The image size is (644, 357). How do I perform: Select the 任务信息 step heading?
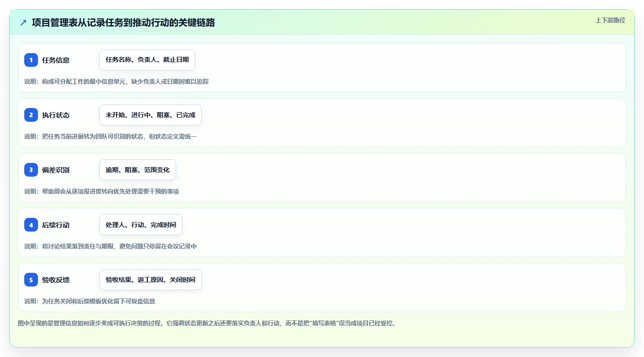coord(56,60)
